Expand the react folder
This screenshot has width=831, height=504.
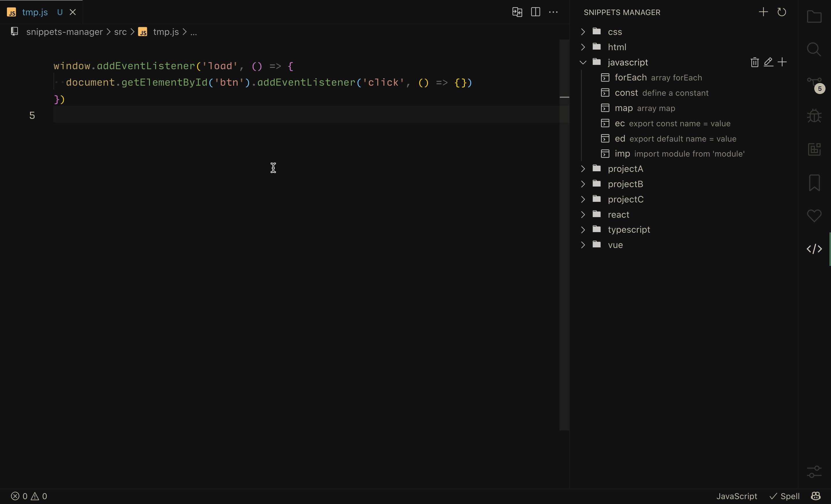[583, 215]
